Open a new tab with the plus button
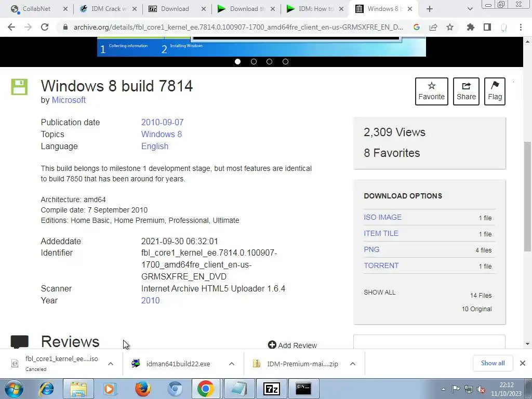Image resolution: width=532 pixels, height=399 pixels. 430,9
